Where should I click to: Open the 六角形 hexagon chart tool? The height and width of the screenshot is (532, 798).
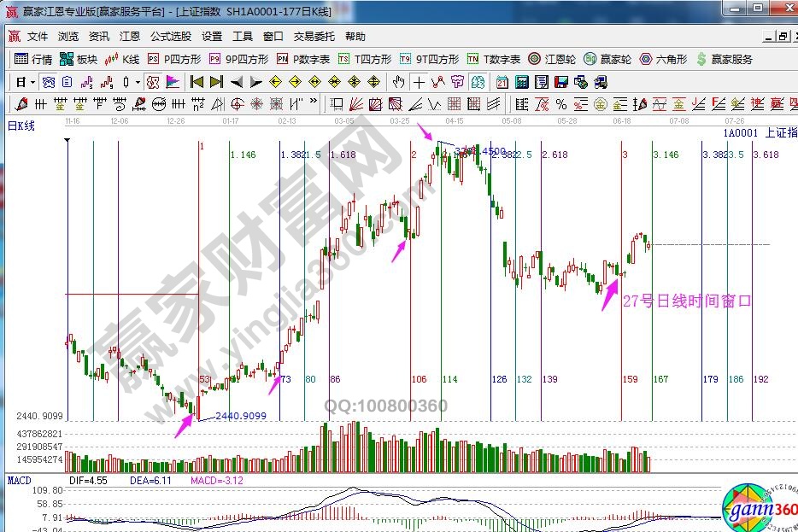tap(663, 60)
